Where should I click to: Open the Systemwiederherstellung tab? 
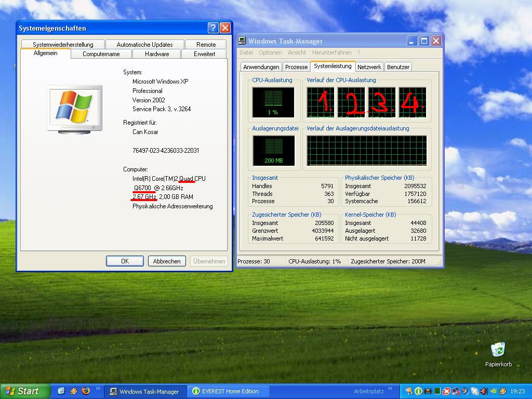pyautogui.click(x=63, y=45)
